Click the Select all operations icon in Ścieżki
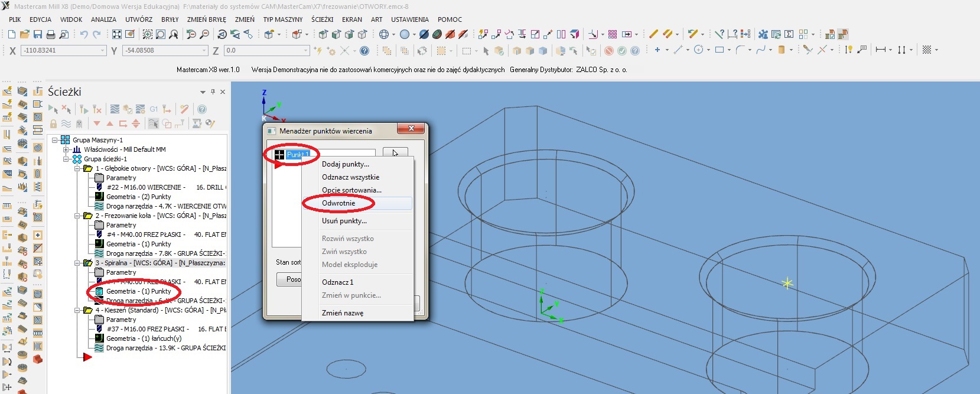980x394 pixels. point(54,109)
